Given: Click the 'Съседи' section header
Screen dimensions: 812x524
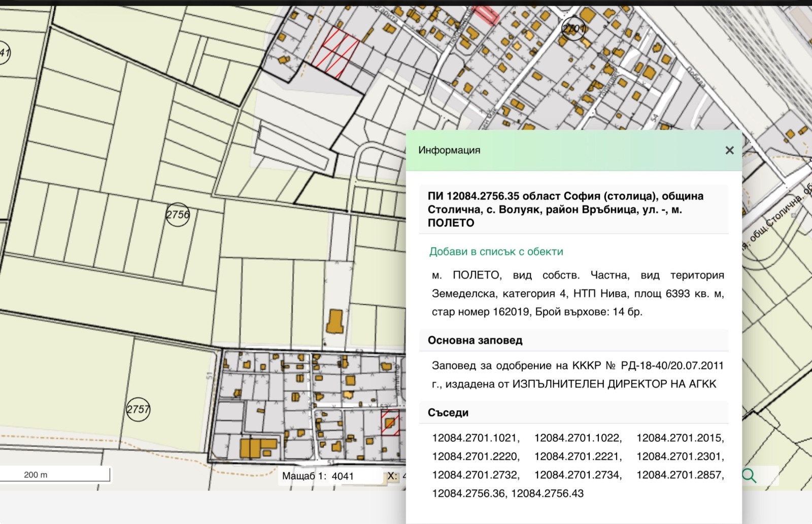Looking at the screenshot, I should coord(448,413).
